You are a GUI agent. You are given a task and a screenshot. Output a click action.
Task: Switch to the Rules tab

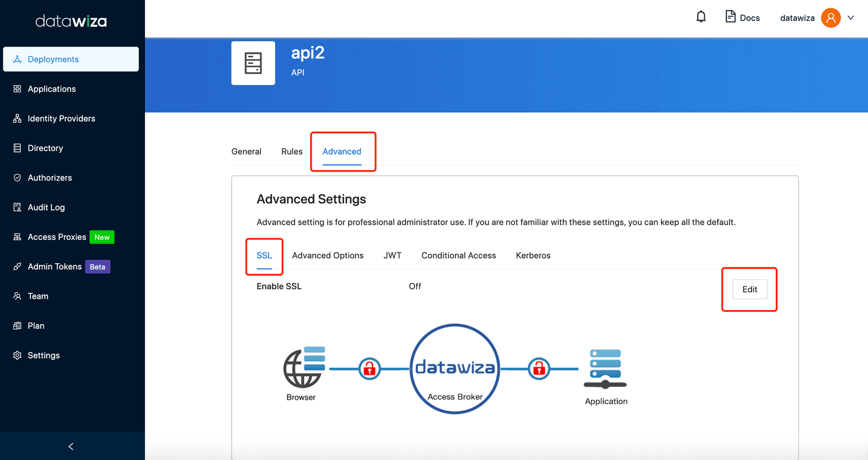pos(292,151)
